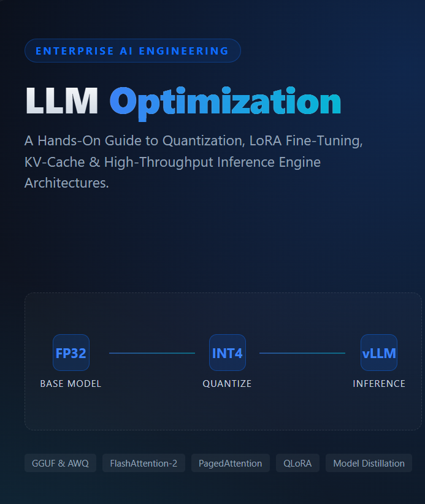Click the LLM heading word
Viewport: 425px width, 504px height.
click(62, 101)
